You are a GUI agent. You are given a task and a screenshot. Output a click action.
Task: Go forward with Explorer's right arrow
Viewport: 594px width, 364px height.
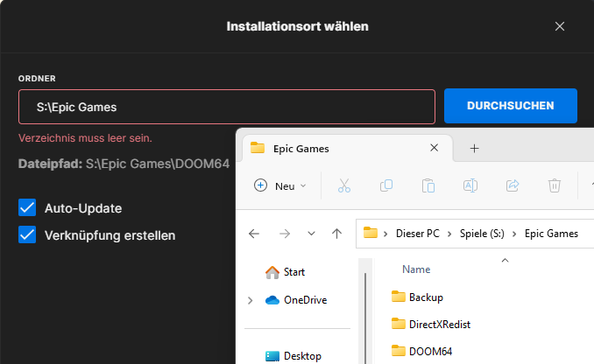(284, 234)
